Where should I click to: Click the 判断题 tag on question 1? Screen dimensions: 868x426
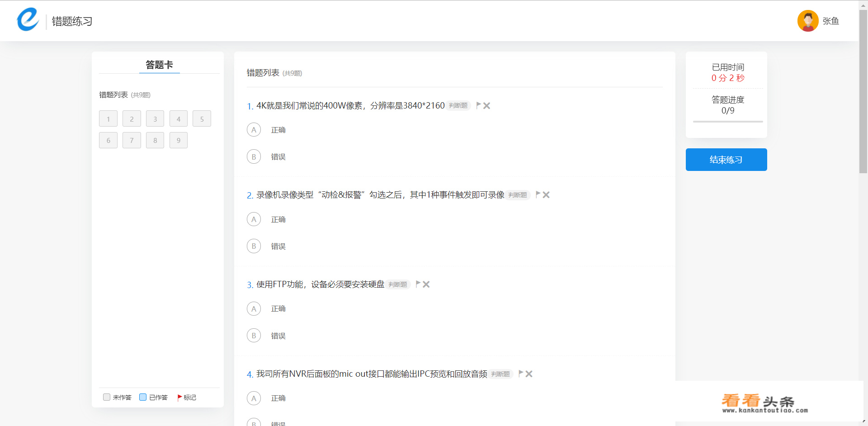(x=458, y=105)
